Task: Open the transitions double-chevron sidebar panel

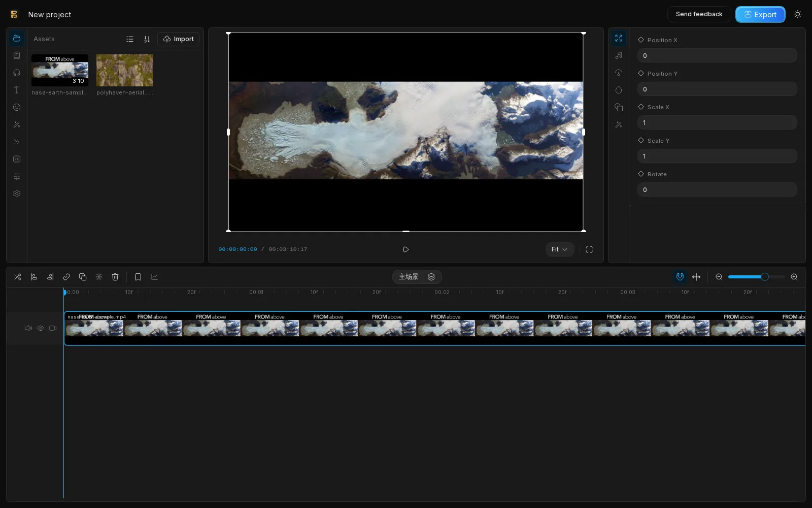Action: (x=17, y=142)
